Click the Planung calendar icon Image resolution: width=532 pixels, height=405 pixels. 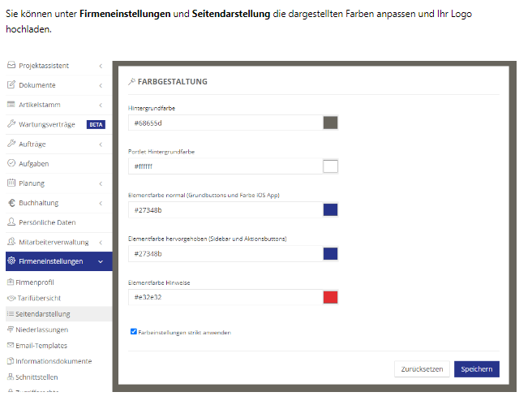(x=11, y=183)
